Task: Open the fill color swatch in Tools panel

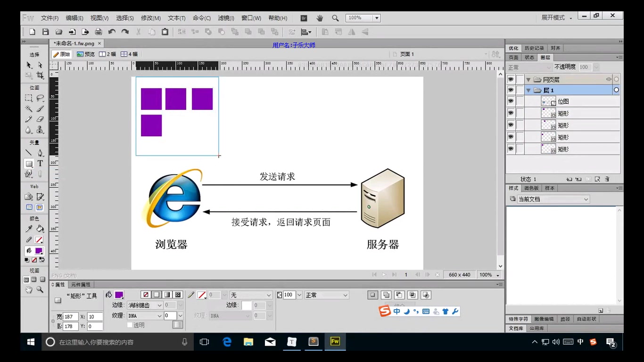Action: [x=39, y=251]
